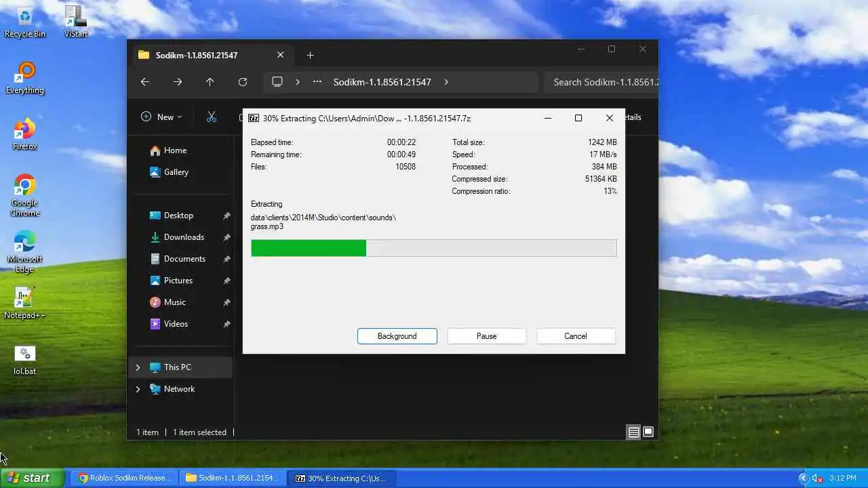868x488 pixels.
Task: Click '1 item selected' in status bar
Action: (199, 432)
